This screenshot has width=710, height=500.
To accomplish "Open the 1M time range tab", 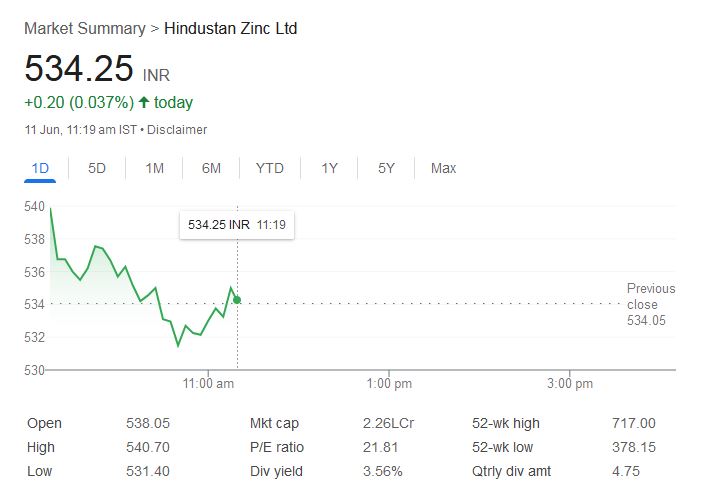I will [x=154, y=168].
